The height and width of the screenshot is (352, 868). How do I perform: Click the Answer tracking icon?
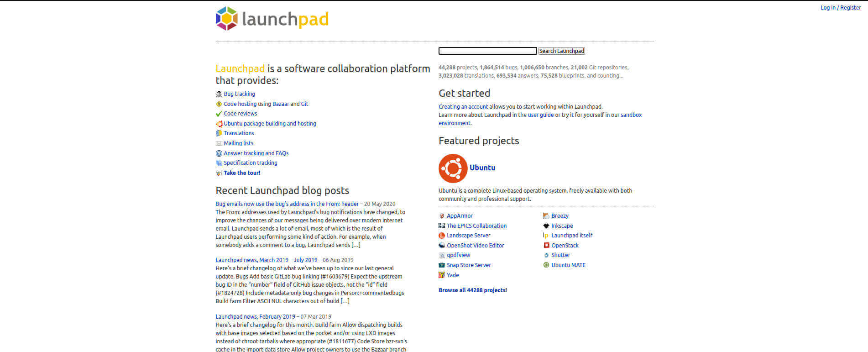(x=219, y=153)
